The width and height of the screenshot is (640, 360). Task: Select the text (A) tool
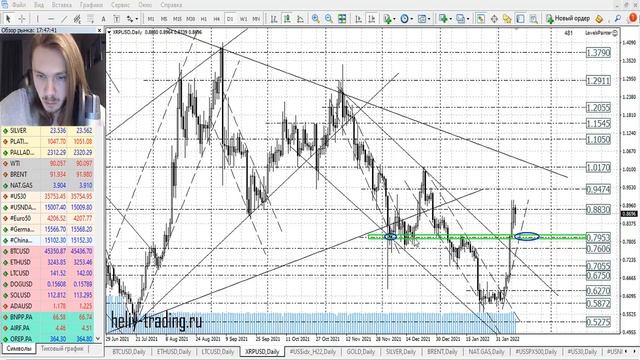[x=103, y=19]
